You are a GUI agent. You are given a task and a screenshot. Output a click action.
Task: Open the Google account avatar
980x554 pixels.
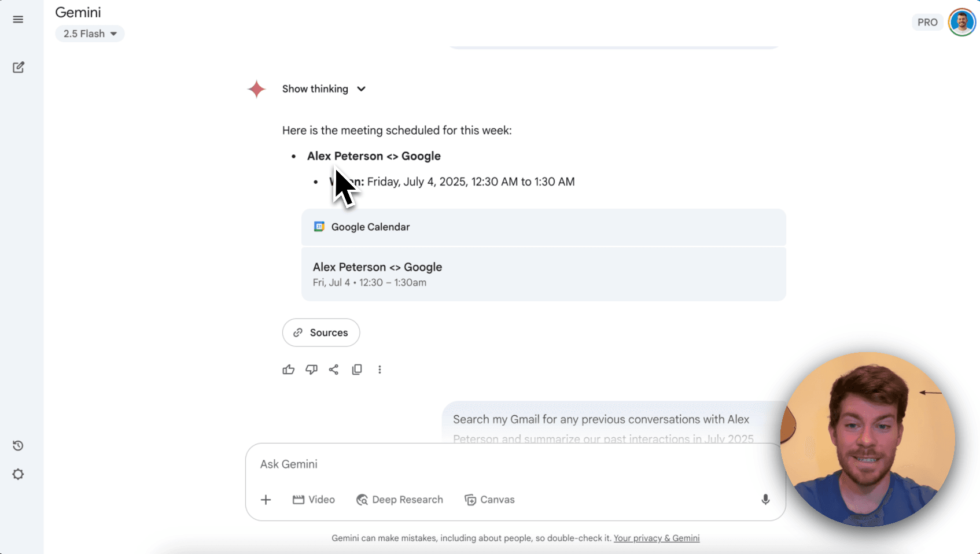962,23
